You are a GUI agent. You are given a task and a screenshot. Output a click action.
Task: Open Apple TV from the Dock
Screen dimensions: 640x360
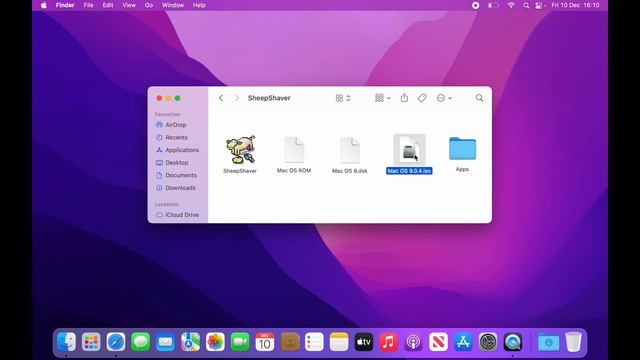tap(364, 342)
